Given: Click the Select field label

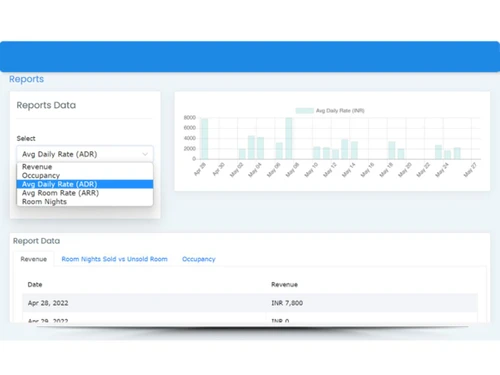Looking at the screenshot, I should click(x=26, y=138).
